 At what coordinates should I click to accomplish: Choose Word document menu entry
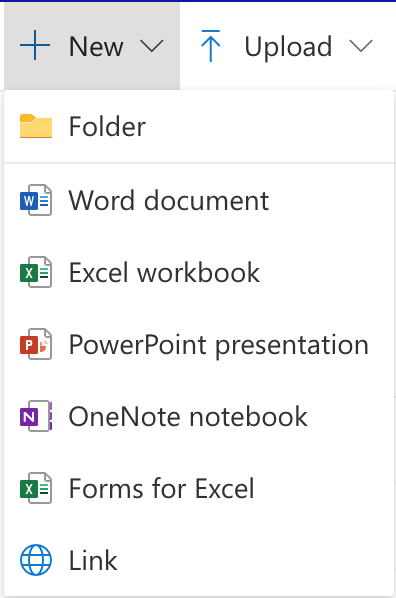[x=199, y=200]
